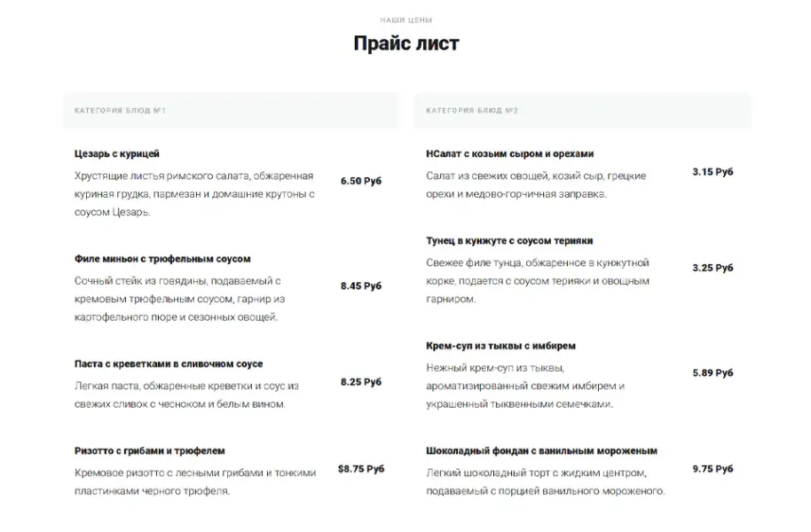Open Шоколадный фондан с ванильным мороженым
The height and width of the screenshot is (532, 811).
click(541, 450)
